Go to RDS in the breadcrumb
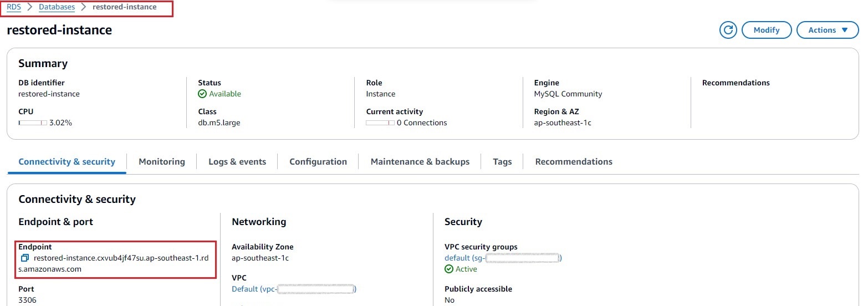The width and height of the screenshot is (868, 306). pos(14,7)
